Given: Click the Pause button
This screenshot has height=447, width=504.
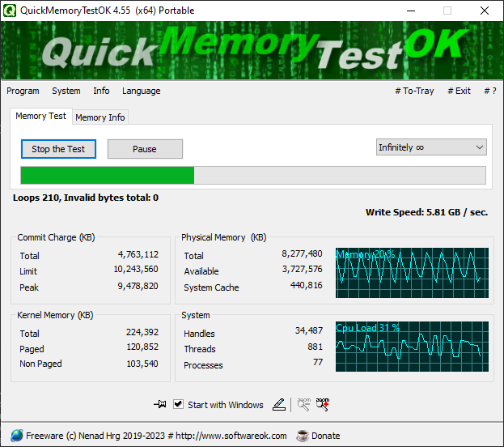Looking at the screenshot, I should coord(145,149).
